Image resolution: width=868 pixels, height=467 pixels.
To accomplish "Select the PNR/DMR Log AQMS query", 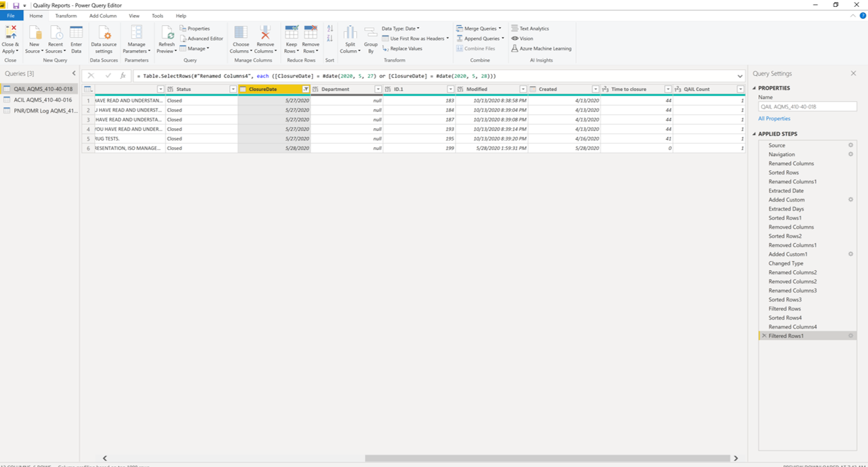I will pyautogui.click(x=39, y=111).
